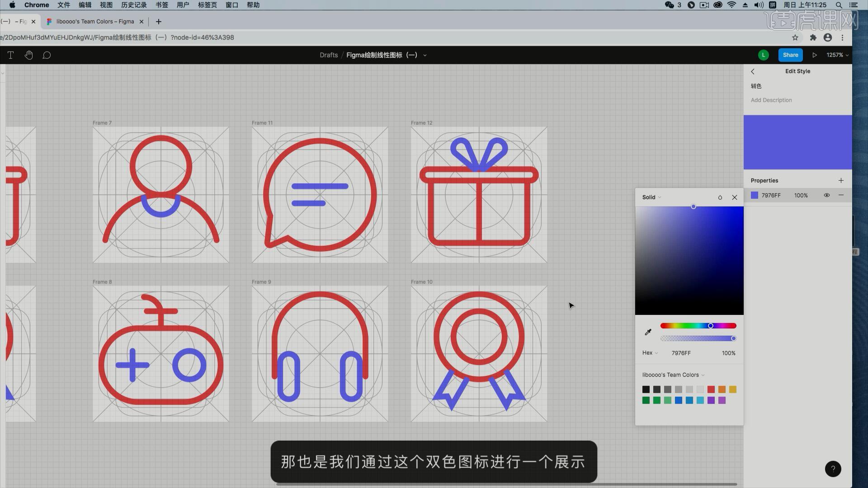
Task: Click the Share button
Action: [790, 55]
